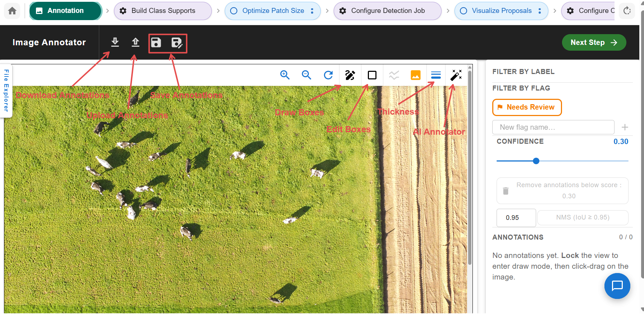Adjust the Confidence slider handle
Viewport: 644px width, 314px height.
click(536, 161)
